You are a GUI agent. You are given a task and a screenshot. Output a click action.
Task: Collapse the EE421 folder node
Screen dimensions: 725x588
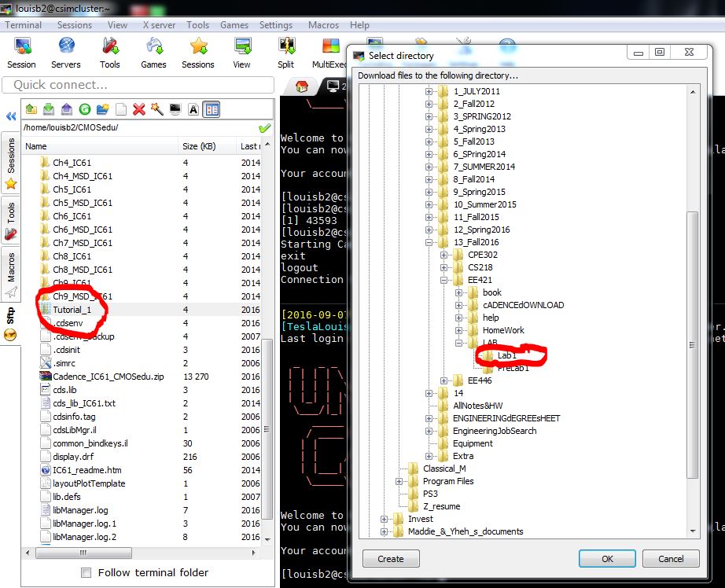point(444,280)
